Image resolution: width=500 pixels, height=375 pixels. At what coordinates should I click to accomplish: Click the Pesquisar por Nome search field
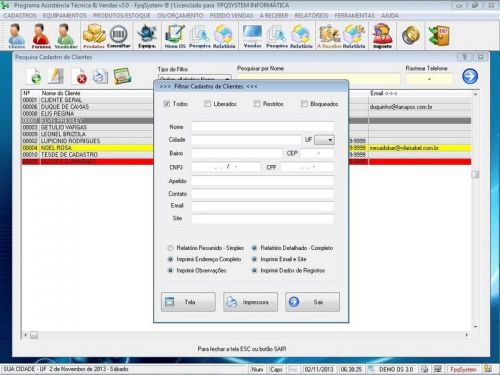318,79
